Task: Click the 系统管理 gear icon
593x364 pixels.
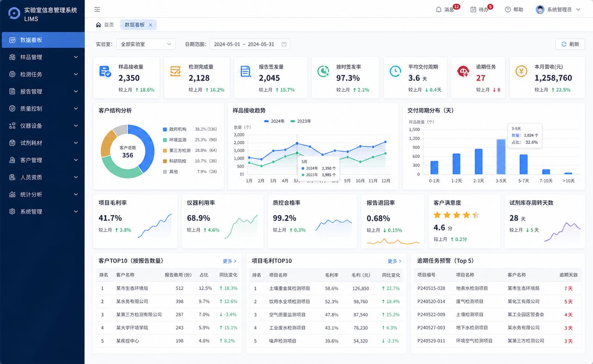Action: (12, 211)
